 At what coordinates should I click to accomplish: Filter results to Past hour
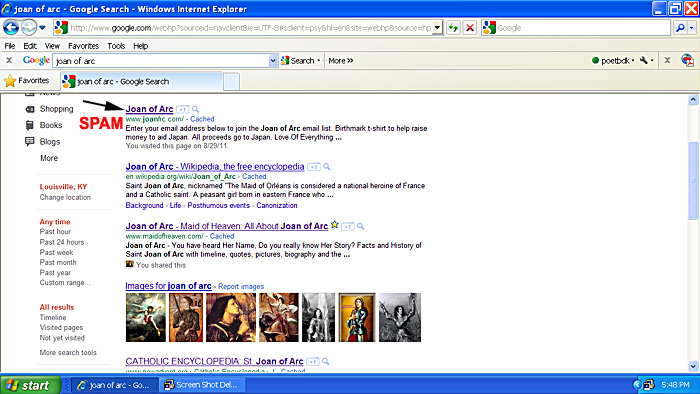pyautogui.click(x=55, y=232)
